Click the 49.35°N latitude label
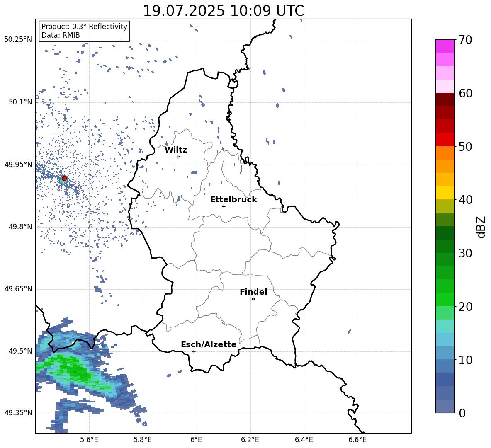The height and width of the screenshot is (448, 491). [18, 413]
